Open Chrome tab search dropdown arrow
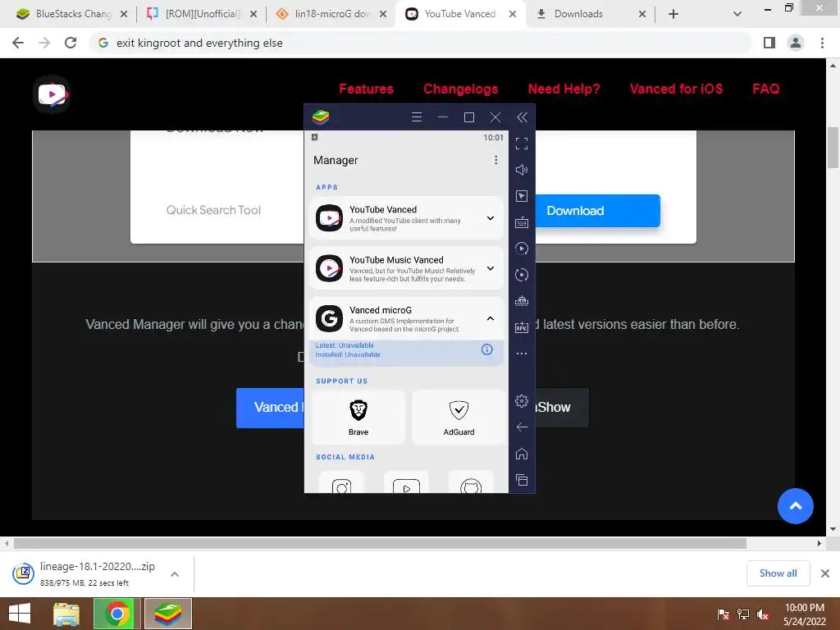840x630 pixels. [737, 14]
